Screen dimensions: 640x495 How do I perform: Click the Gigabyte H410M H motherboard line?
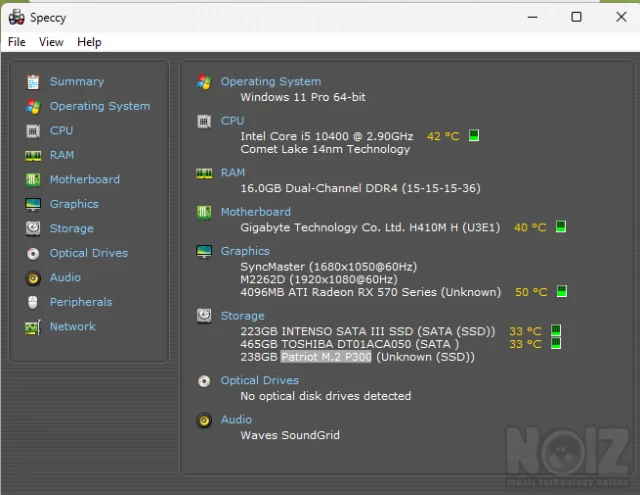370,227
